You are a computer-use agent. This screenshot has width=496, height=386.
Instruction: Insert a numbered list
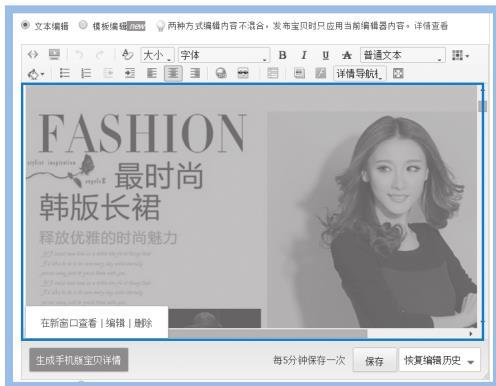pos(86,73)
